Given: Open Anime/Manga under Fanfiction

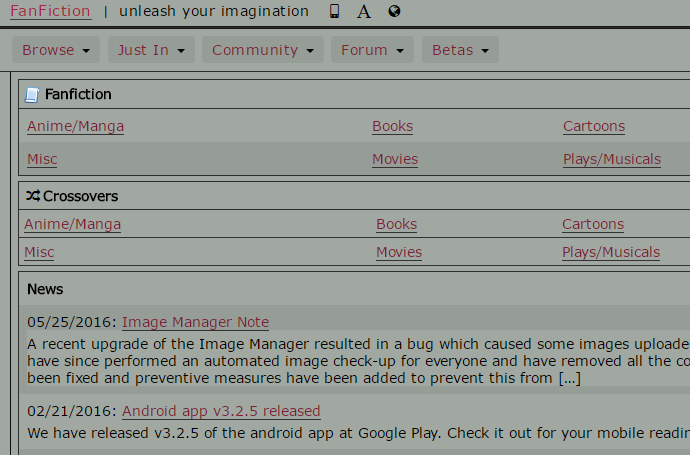Looking at the screenshot, I should click(75, 127).
